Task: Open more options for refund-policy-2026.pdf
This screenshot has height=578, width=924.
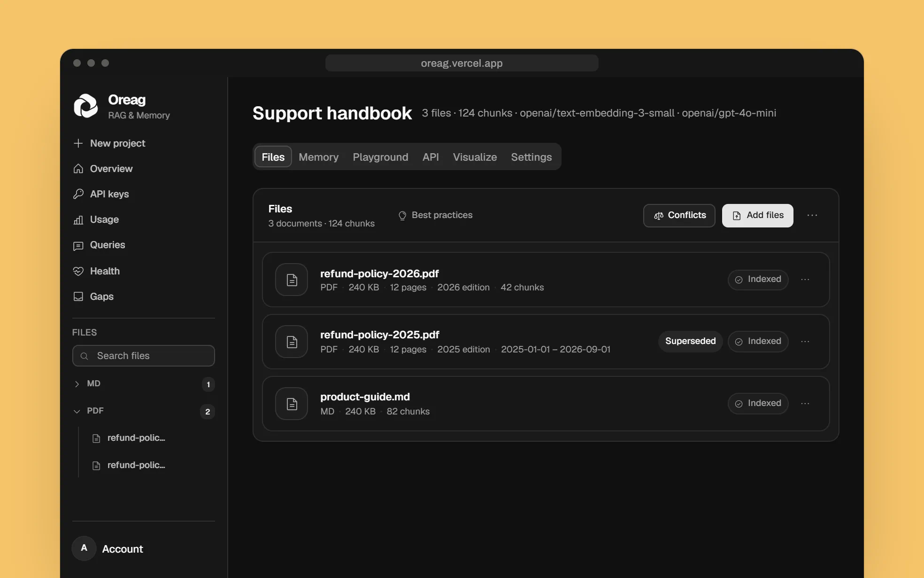Action: pyautogui.click(x=805, y=280)
